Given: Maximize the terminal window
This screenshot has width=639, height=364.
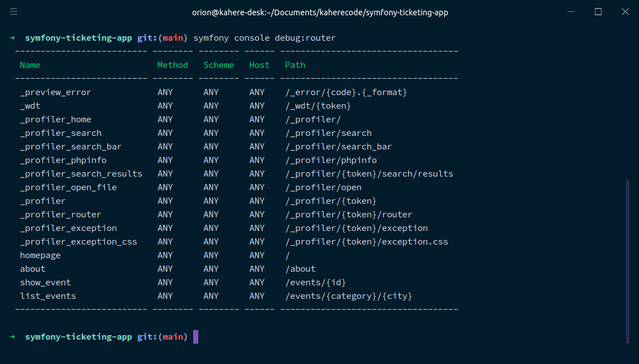Looking at the screenshot, I should pos(598,11).
